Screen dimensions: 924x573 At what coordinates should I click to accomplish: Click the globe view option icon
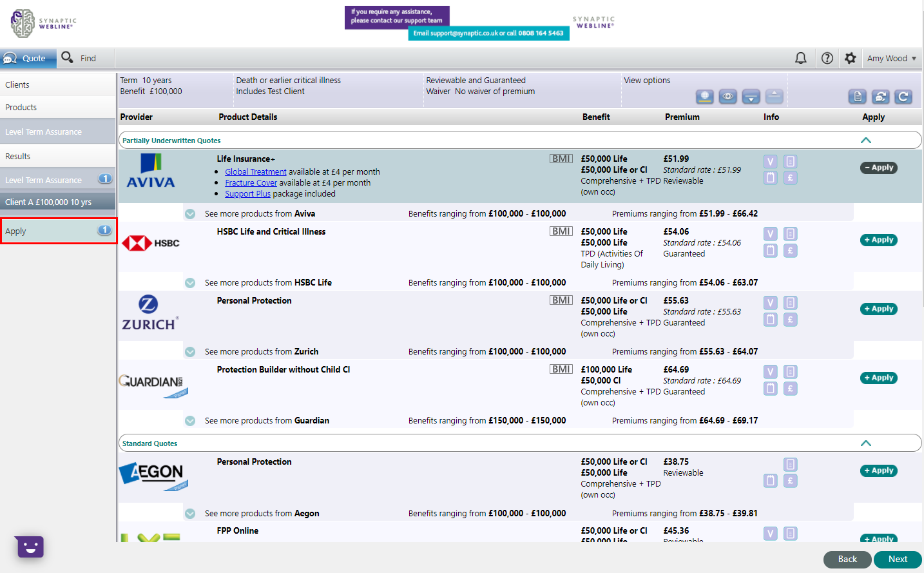(x=705, y=97)
